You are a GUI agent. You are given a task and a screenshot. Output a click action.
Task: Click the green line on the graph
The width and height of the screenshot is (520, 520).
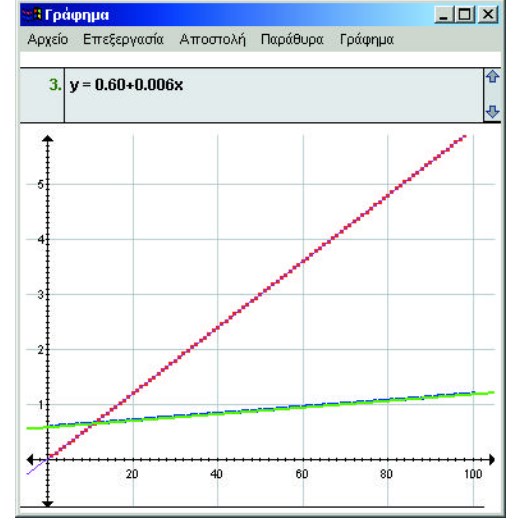coord(260,411)
